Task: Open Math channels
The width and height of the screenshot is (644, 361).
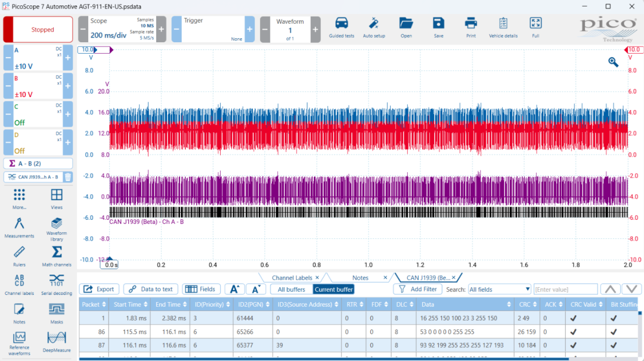Action: 57,256
